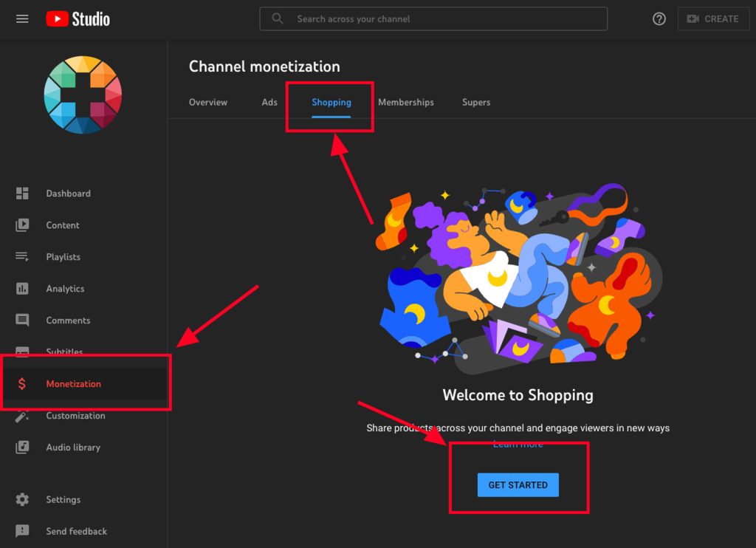Open the help question mark icon
The width and height of the screenshot is (756, 548).
point(659,18)
